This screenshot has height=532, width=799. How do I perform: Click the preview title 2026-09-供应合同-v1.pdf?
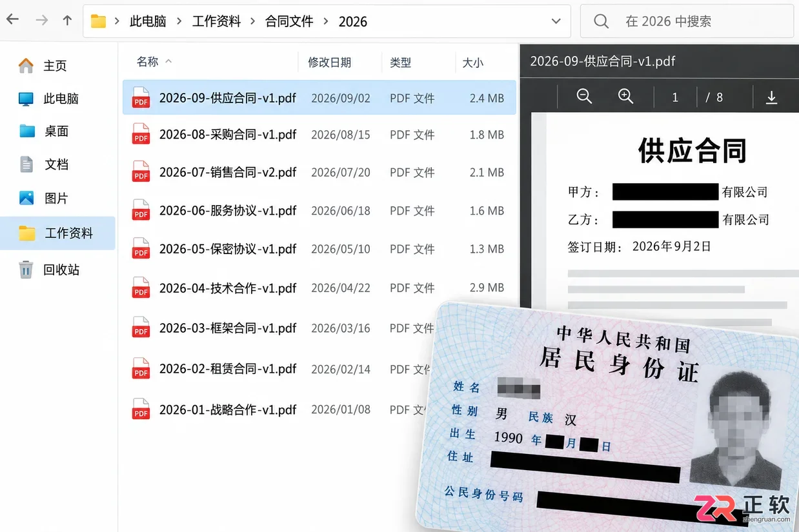602,61
